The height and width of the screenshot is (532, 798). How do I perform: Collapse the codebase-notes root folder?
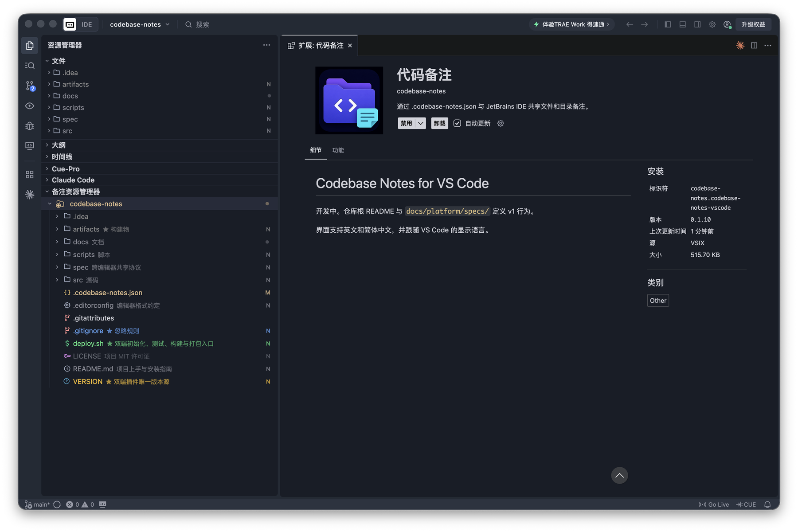pyautogui.click(x=160, y=203)
